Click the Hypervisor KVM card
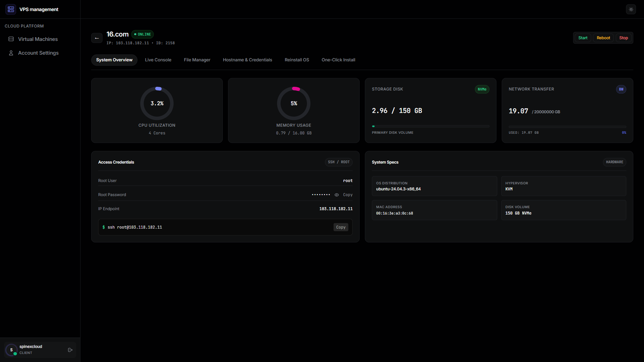 tap(564, 186)
